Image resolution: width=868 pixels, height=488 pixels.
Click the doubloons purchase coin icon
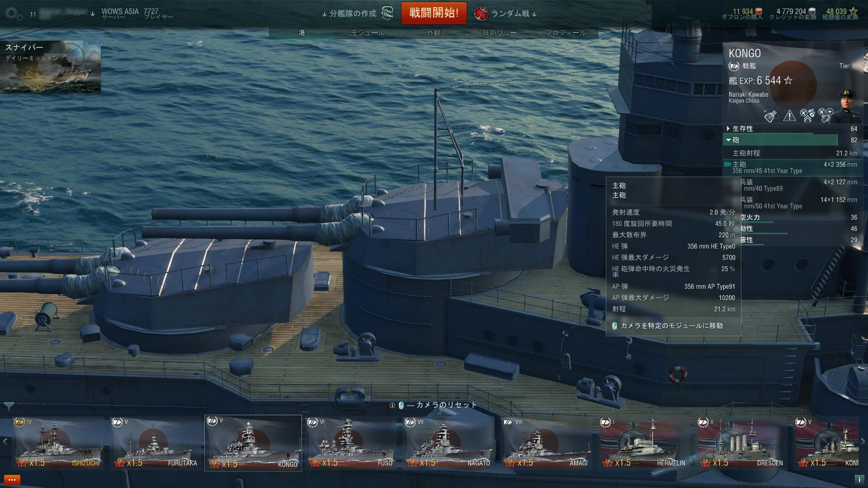click(759, 11)
